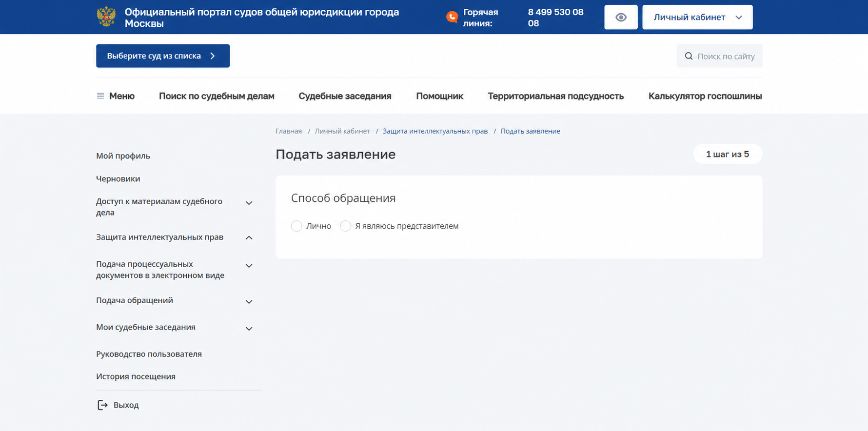Click the orange hotline phone icon
The width and height of the screenshot is (868, 431).
point(452,17)
